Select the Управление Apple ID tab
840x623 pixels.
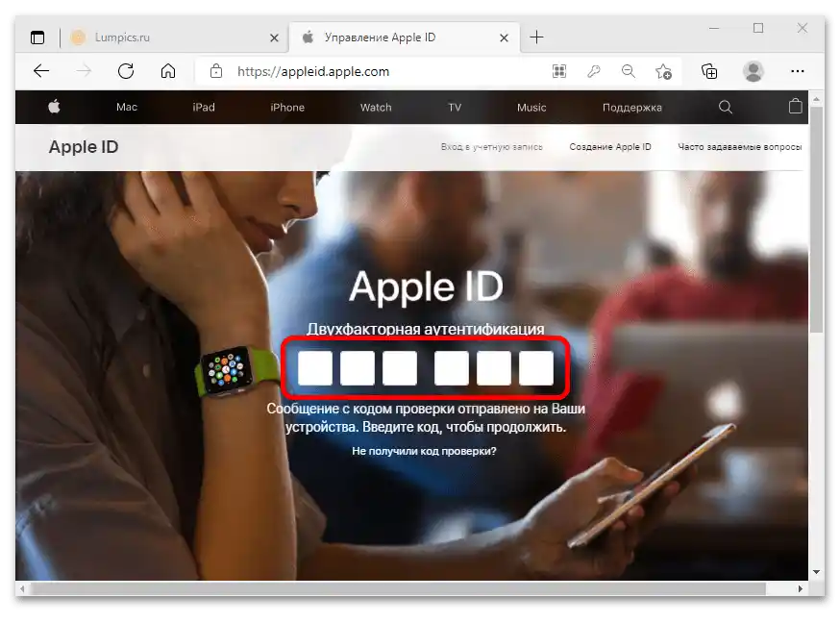(404, 37)
